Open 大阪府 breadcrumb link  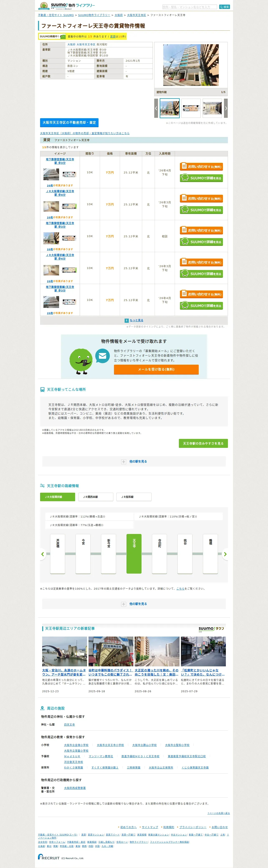tap(119, 15)
